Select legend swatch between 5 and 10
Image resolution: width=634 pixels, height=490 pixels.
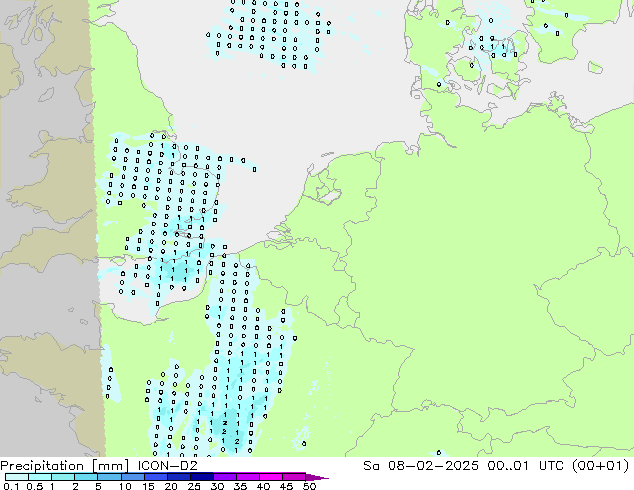[x=110, y=477]
